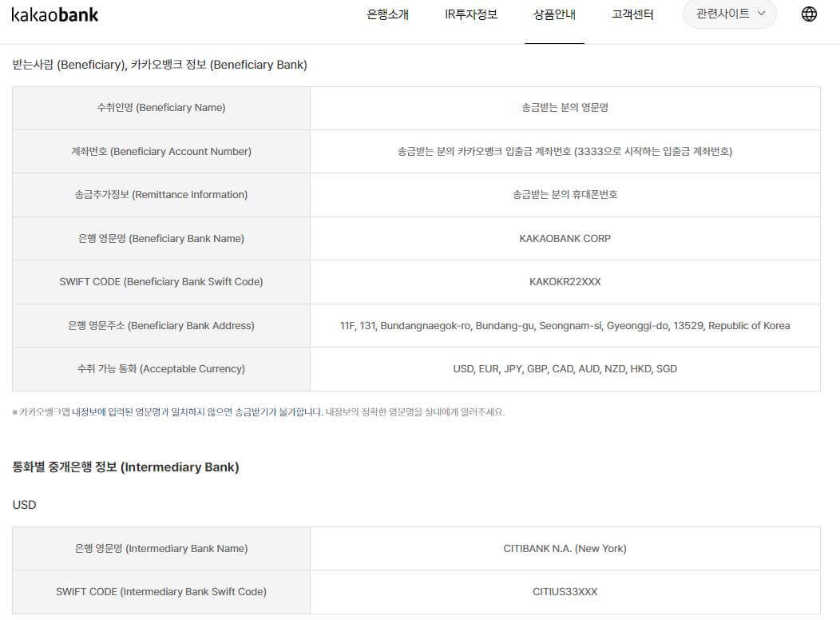This screenshot has width=840, height=620.
Task: Click value mentioning 3333으로 시작하는 입출금 계좌번호
Action: (565, 152)
